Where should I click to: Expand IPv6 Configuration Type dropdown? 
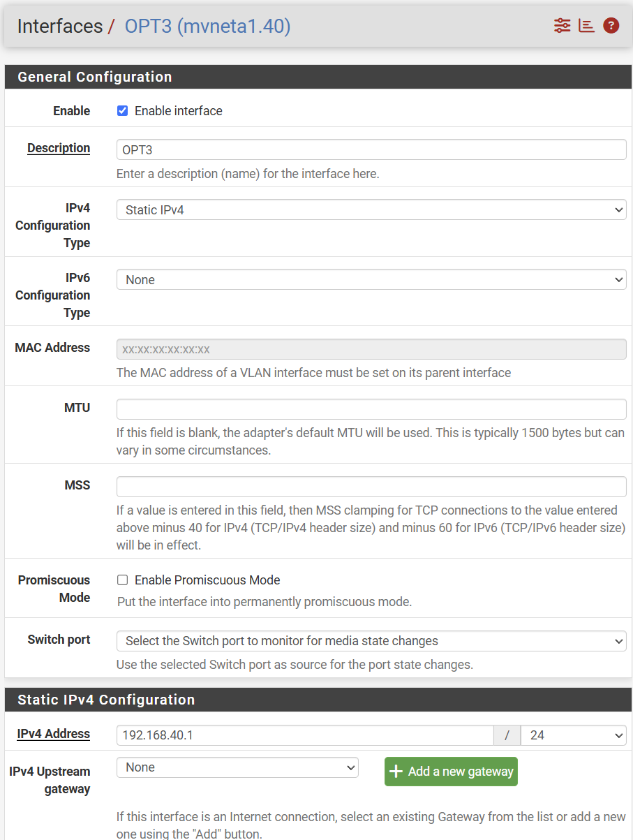point(371,279)
